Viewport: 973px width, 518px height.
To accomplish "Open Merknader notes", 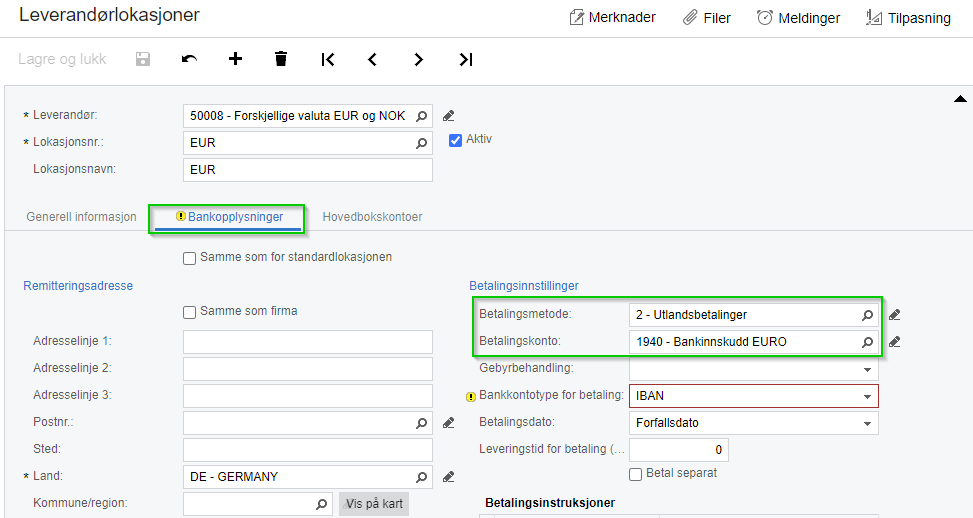I will [x=612, y=17].
